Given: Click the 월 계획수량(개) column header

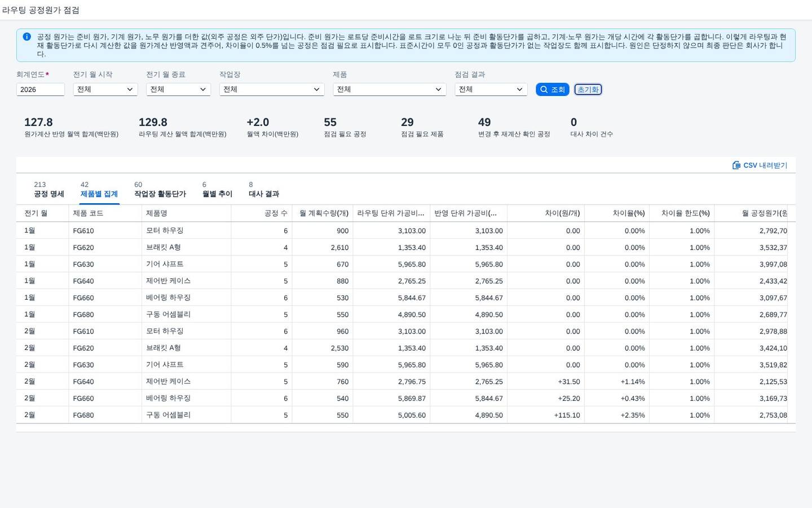Looking at the screenshot, I should (323, 213).
